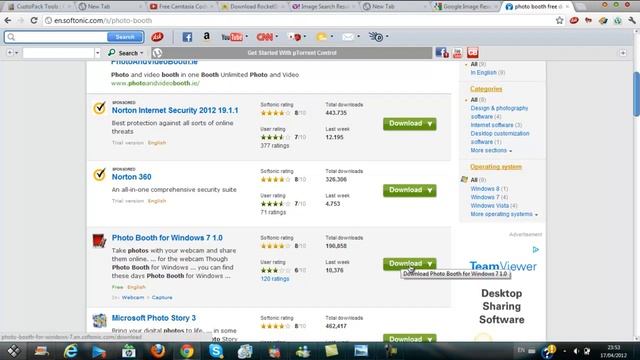Screen dimensions: 640x360
Task: Select the photo booth free tab
Action: pyautogui.click(x=538, y=7)
